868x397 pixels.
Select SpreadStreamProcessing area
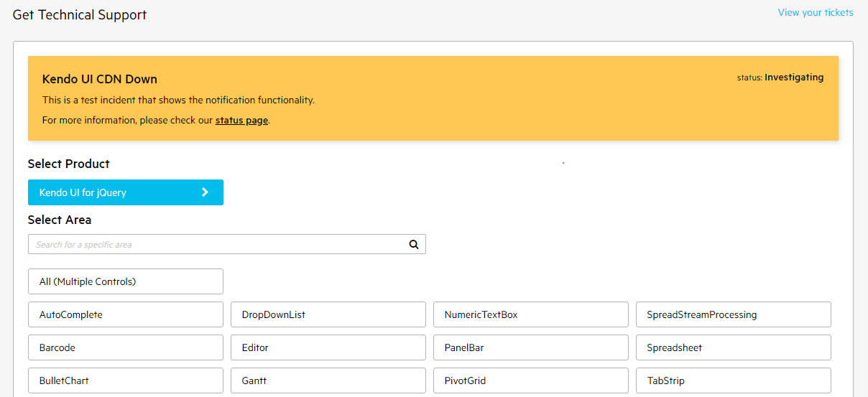pos(734,314)
